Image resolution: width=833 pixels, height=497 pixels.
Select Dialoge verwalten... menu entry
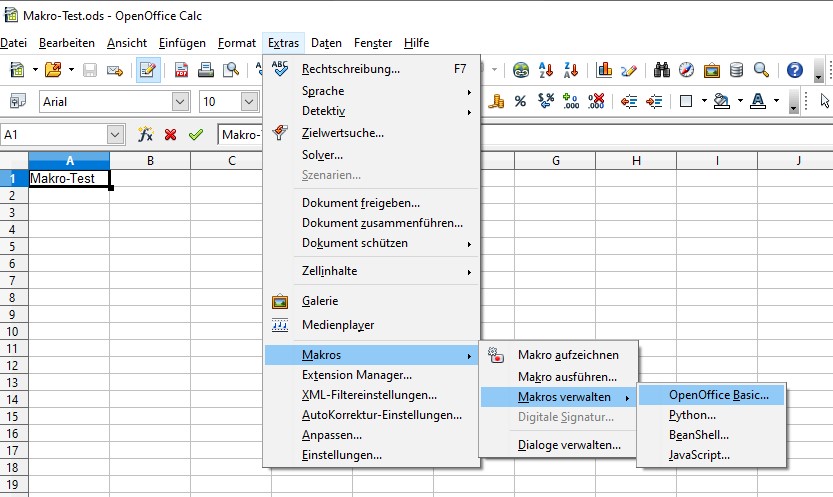click(x=558, y=445)
